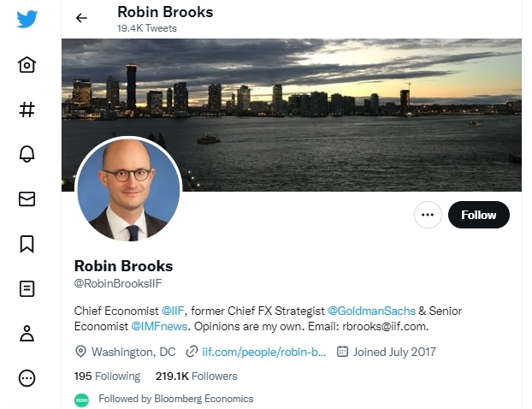Open the Messages envelope icon
This screenshot has width=532, height=409.
pos(27,199)
